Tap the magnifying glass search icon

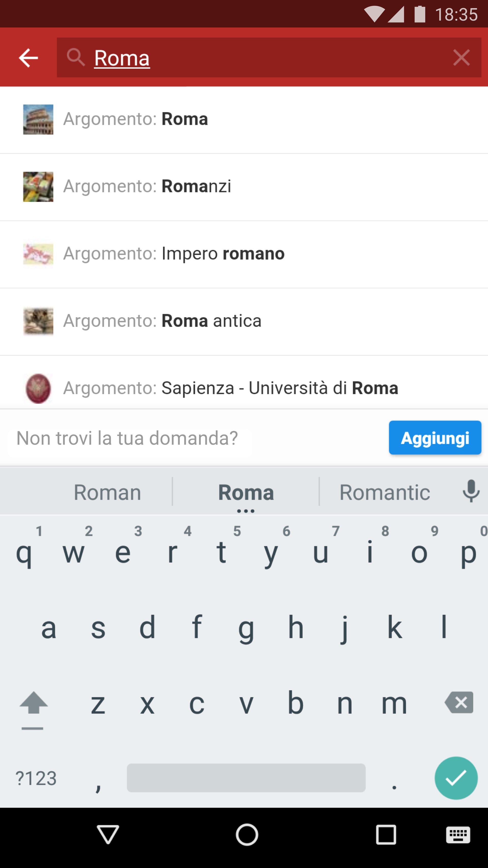click(x=75, y=57)
